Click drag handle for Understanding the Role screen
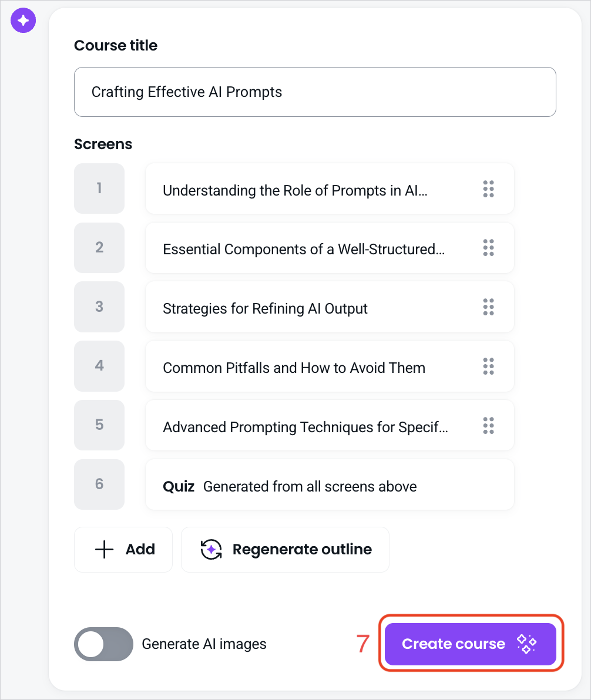 tap(489, 189)
